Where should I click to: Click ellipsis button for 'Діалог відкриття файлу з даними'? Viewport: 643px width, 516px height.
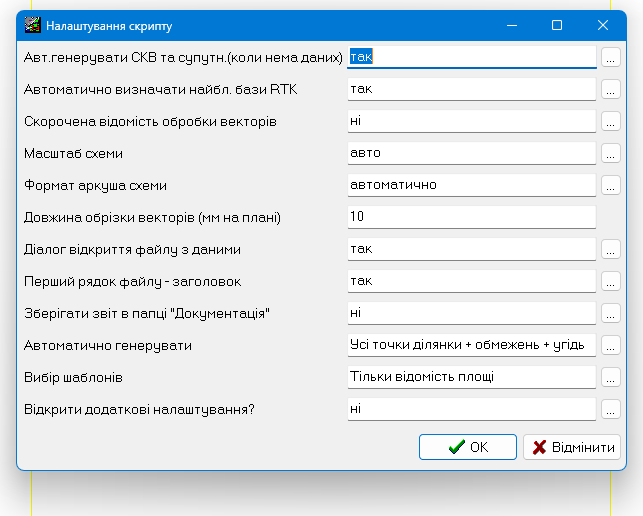pyautogui.click(x=611, y=249)
